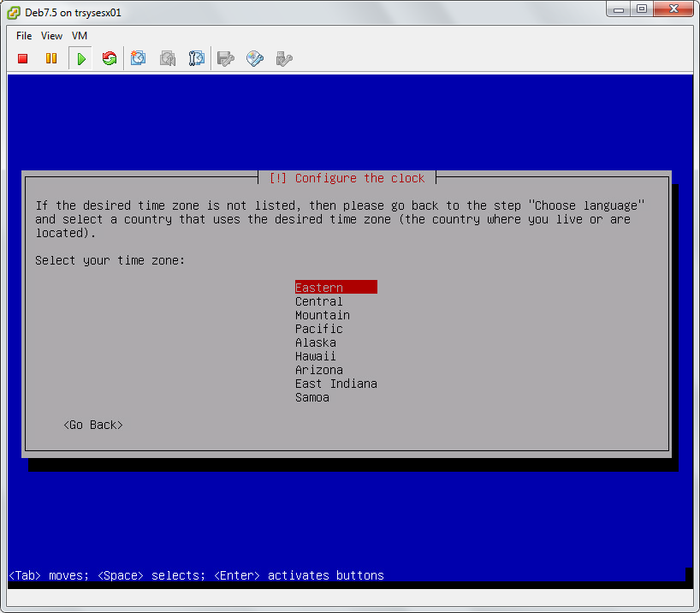Click the Revert to snapshot icon
700x613 pixels.
tap(168, 58)
